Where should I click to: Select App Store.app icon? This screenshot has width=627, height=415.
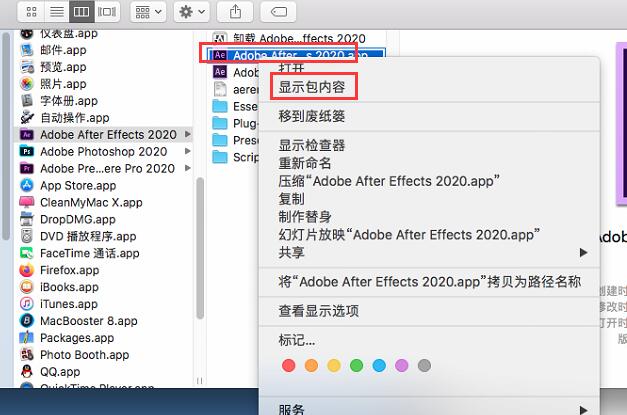(x=26, y=185)
